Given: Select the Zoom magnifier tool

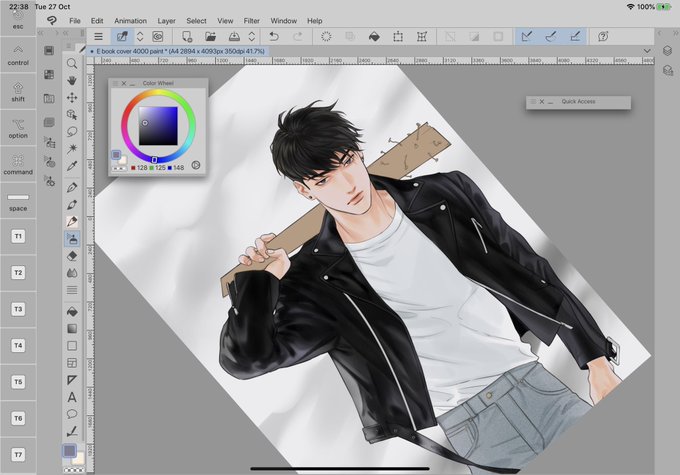Looking at the screenshot, I should coord(72,63).
